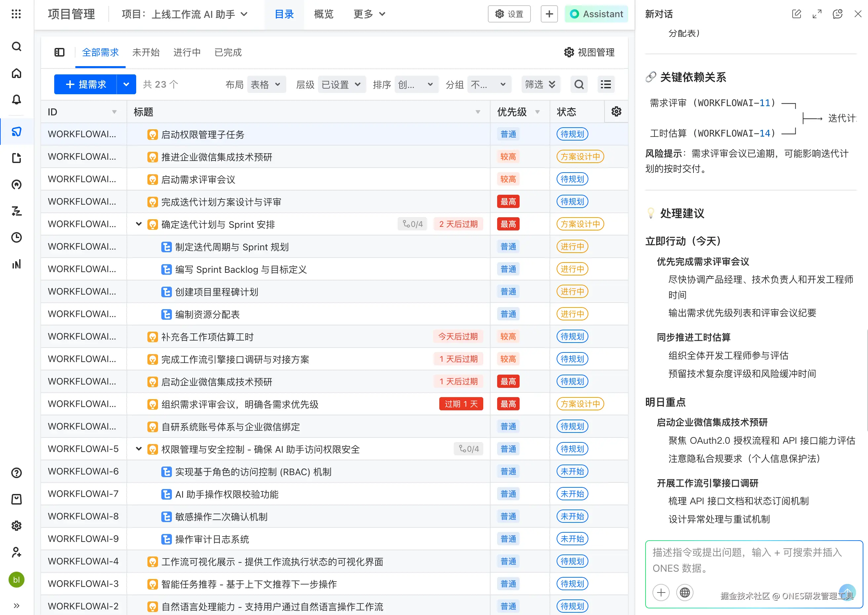Click the globe icon in chat input

click(685, 592)
